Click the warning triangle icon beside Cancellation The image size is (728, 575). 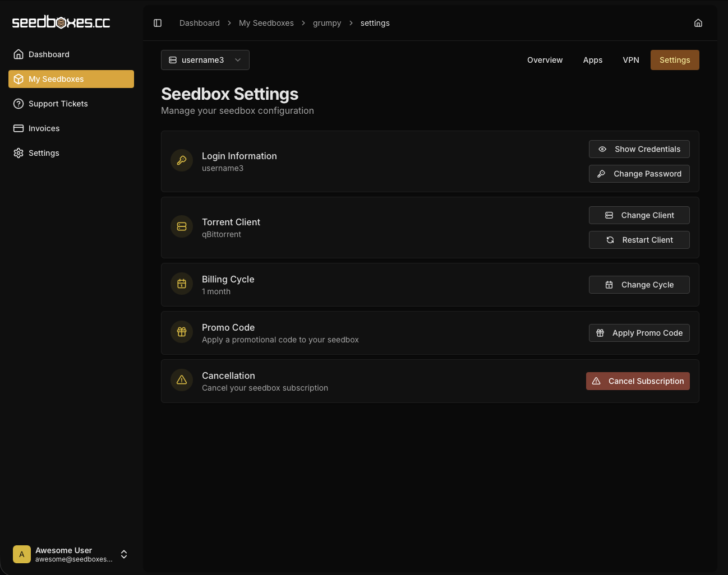(x=181, y=380)
